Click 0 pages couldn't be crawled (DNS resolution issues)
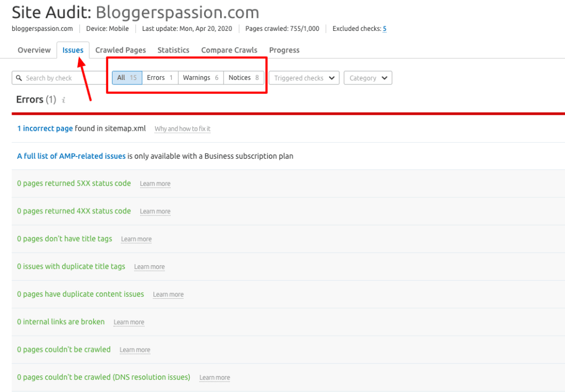565x392 pixels. (x=104, y=377)
